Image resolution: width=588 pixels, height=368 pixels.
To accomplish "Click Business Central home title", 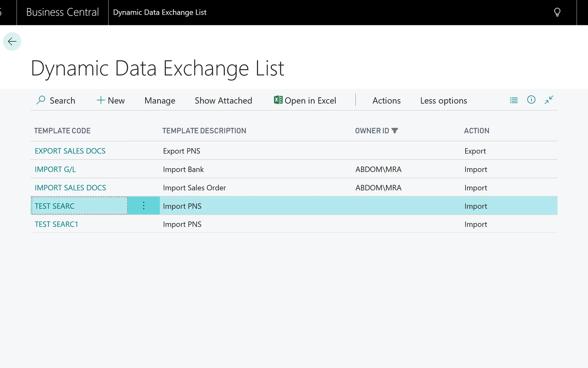I will pos(62,12).
